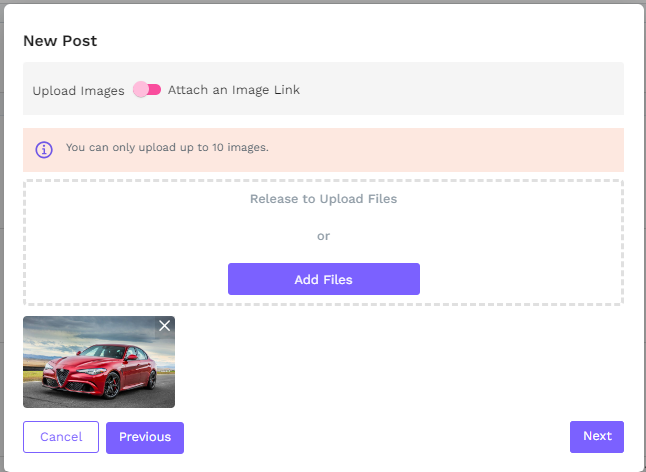This screenshot has width=646, height=472.
Task: Click the pink knob of the switch
Action: pyautogui.click(x=141, y=90)
